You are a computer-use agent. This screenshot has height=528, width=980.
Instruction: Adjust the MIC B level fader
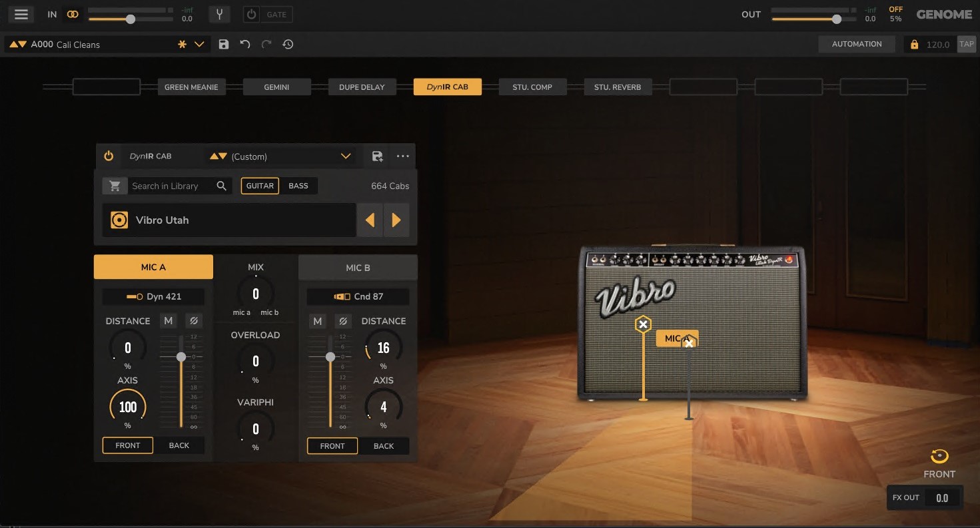(x=330, y=357)
